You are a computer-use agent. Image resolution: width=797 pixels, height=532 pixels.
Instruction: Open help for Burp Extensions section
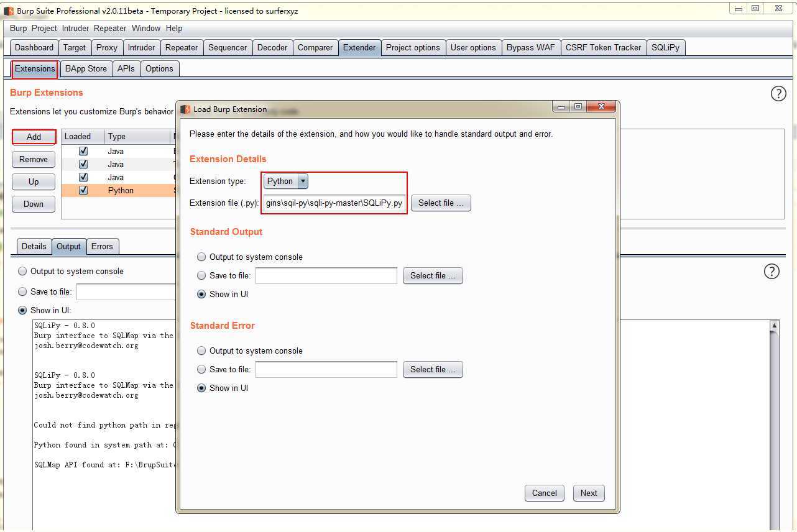[778, 93]
